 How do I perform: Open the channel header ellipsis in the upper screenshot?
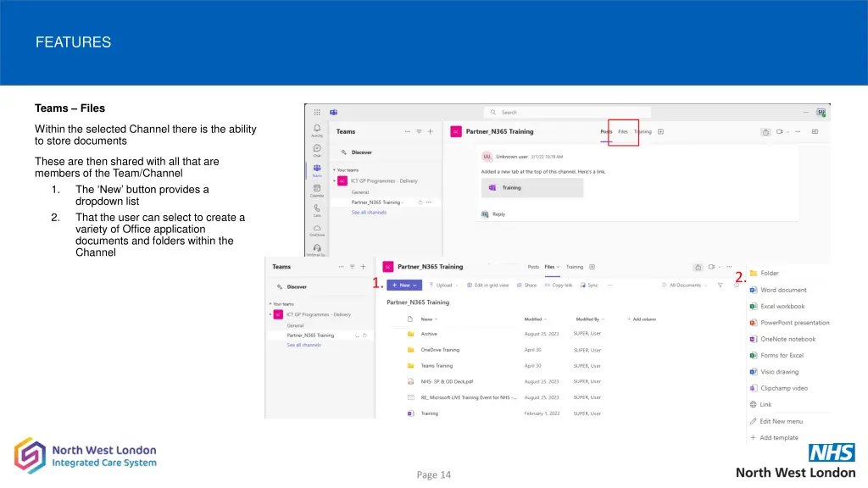pyautogui.click(x=798, y=131)
